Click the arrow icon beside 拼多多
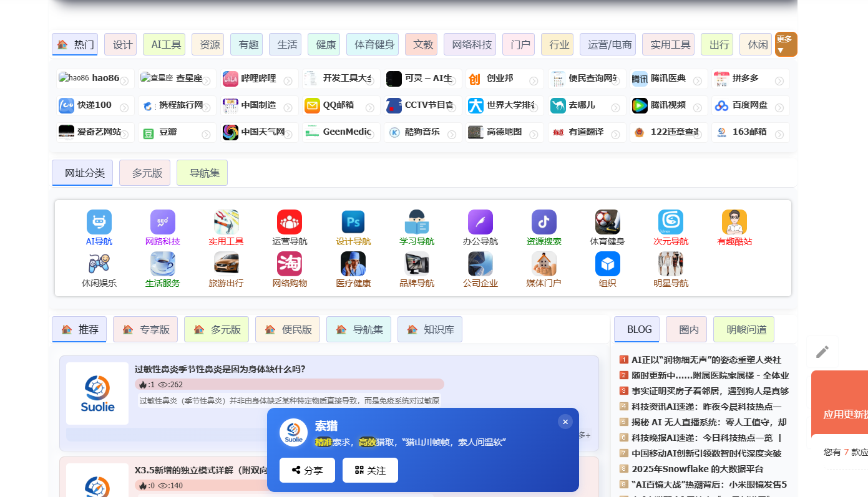The width and height of the screenshot is (868, 497). 779,81
